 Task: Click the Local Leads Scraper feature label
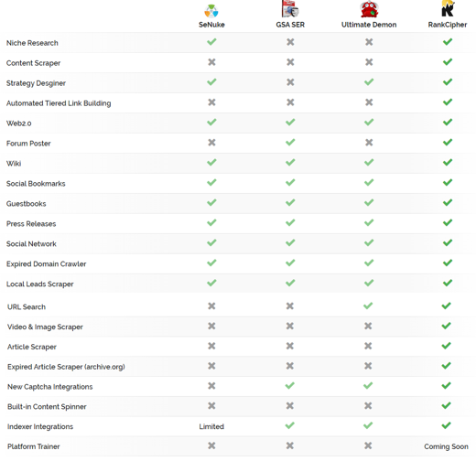tap(40, 284)
